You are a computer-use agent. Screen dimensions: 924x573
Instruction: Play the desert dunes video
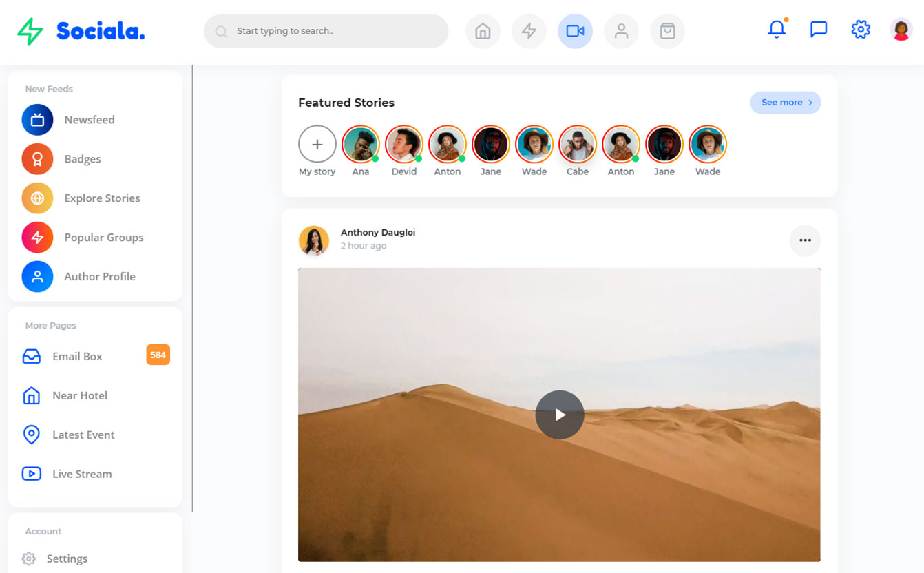point(559,415)
